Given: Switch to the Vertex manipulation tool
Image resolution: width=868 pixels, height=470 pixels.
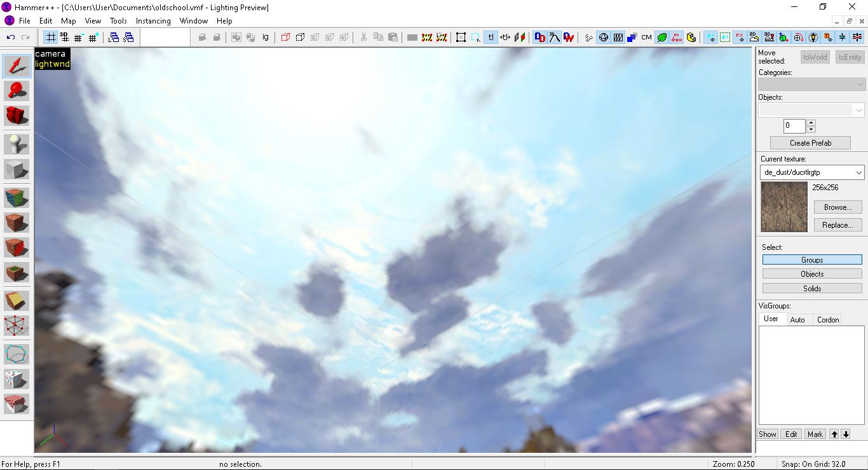Looking at the screenshot, I should coord(16,326).
